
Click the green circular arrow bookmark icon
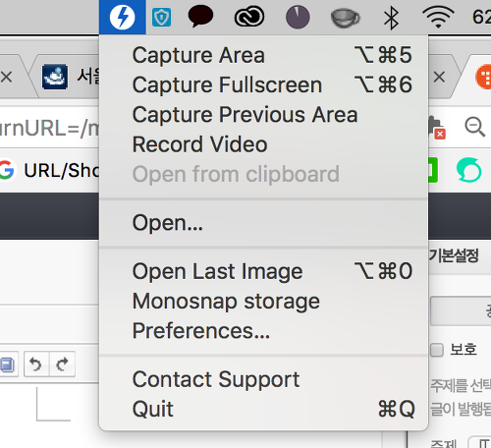(x=468, y=170)
